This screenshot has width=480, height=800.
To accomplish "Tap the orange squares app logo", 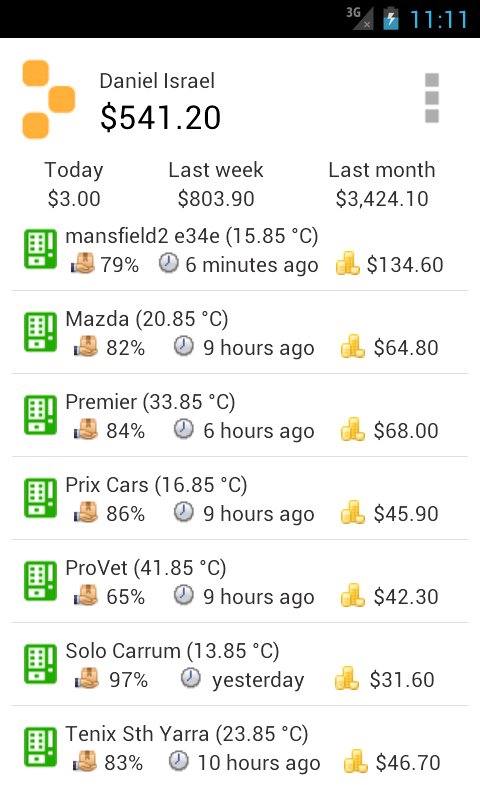I will click(x=49, y=99).
